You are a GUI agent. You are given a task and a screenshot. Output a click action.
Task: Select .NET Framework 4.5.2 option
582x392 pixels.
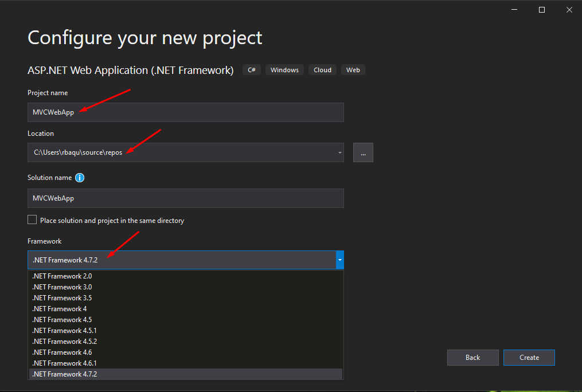[x=186, y=342]
